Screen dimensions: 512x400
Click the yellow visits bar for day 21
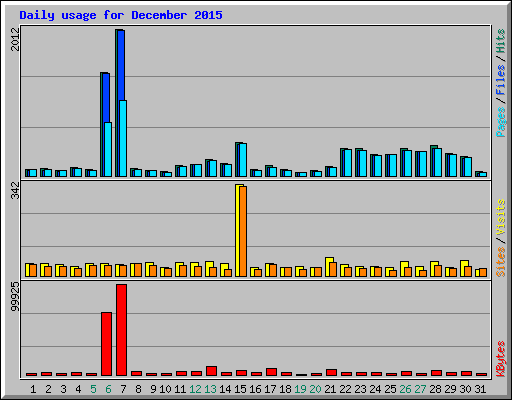tap(328, 267)
